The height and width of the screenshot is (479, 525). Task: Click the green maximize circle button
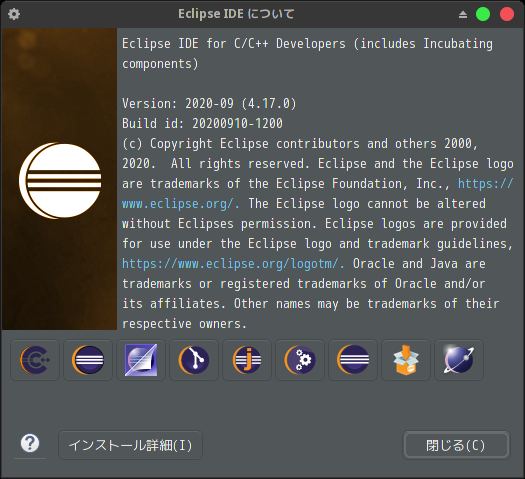483,14
